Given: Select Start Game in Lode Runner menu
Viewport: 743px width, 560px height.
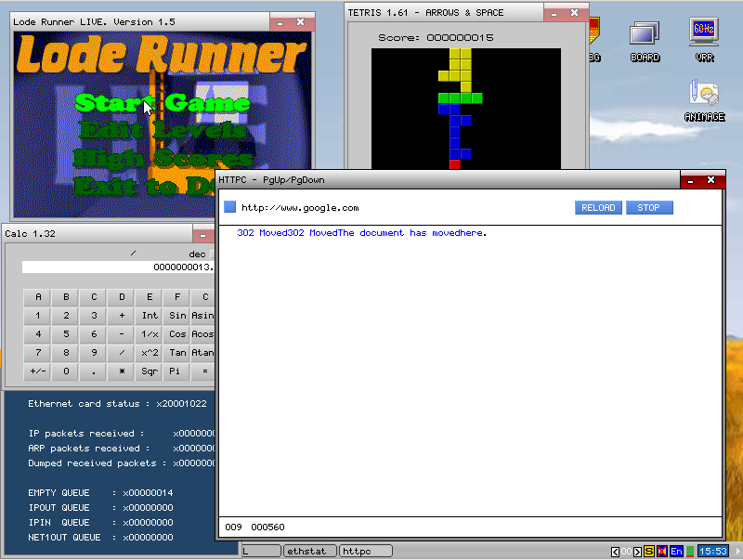Looking at the screenshot, I should 163,103.
